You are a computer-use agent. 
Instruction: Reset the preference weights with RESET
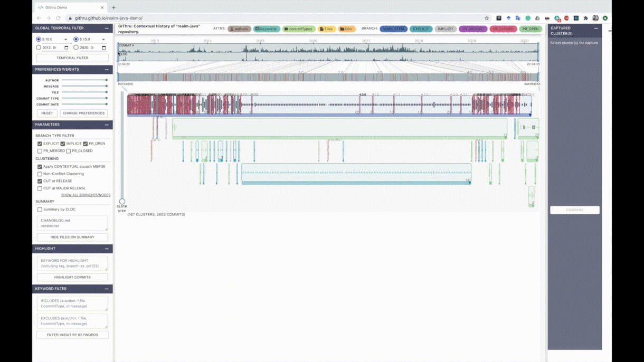click(47, 113)
